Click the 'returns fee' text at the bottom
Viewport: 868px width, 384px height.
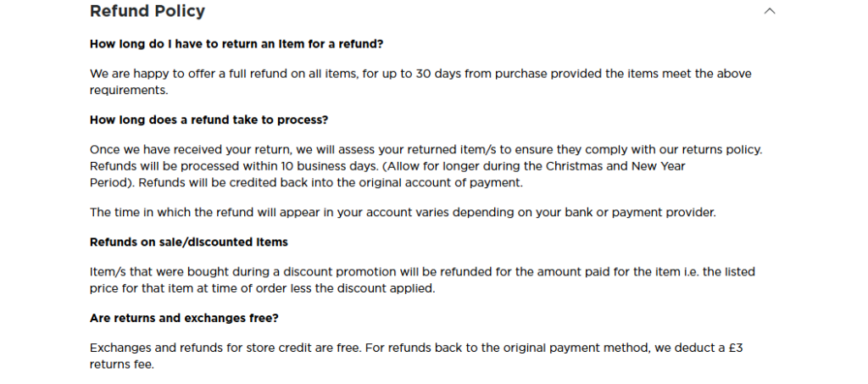[x=122, y=364]
